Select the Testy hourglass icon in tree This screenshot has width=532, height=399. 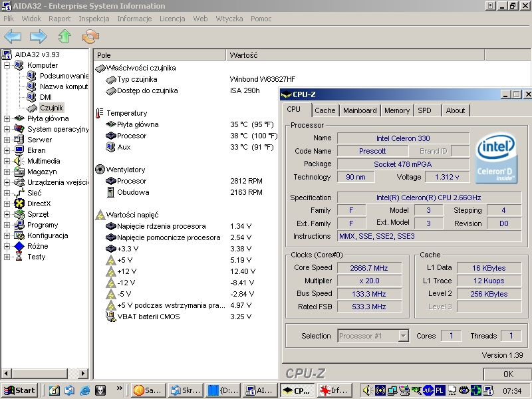coord(19,257)
